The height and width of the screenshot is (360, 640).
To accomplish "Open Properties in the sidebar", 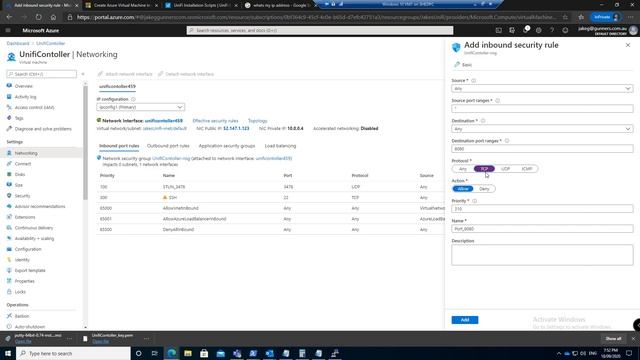I will pos(24,281).
